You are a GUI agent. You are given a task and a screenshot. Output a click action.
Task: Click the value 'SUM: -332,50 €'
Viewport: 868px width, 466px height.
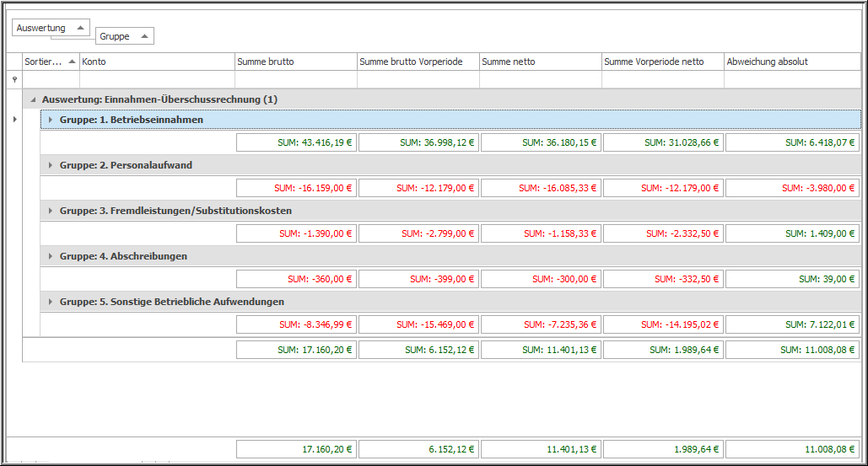[x=687, y=279]
